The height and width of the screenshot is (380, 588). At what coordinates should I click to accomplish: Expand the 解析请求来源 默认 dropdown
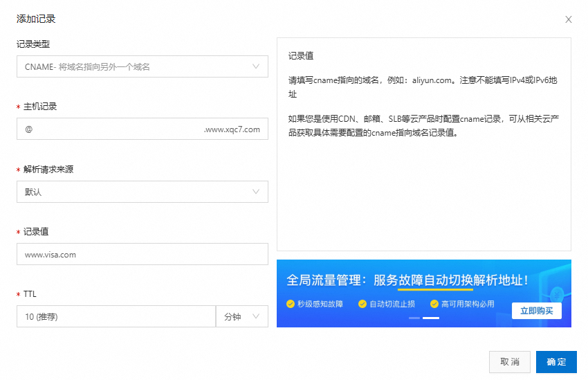tap(142, 192)
